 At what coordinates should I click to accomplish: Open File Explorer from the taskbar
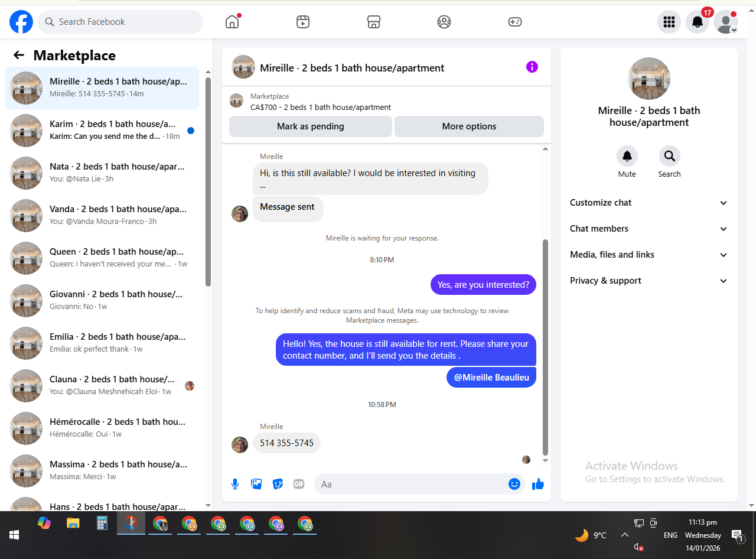(73, 523)
